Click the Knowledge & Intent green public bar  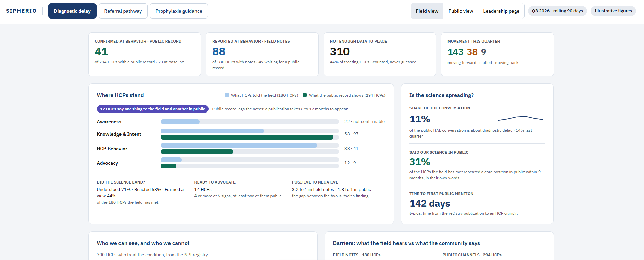point(247,137)
